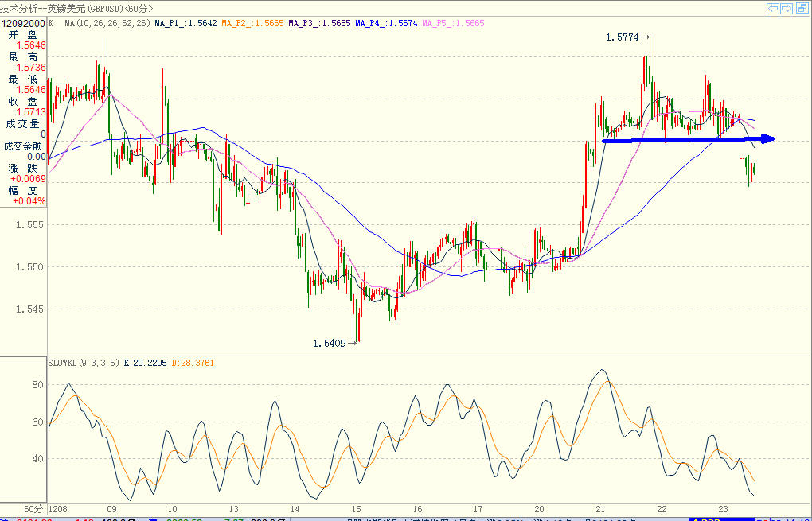Click the 幅度 value +0.04%

29,201
